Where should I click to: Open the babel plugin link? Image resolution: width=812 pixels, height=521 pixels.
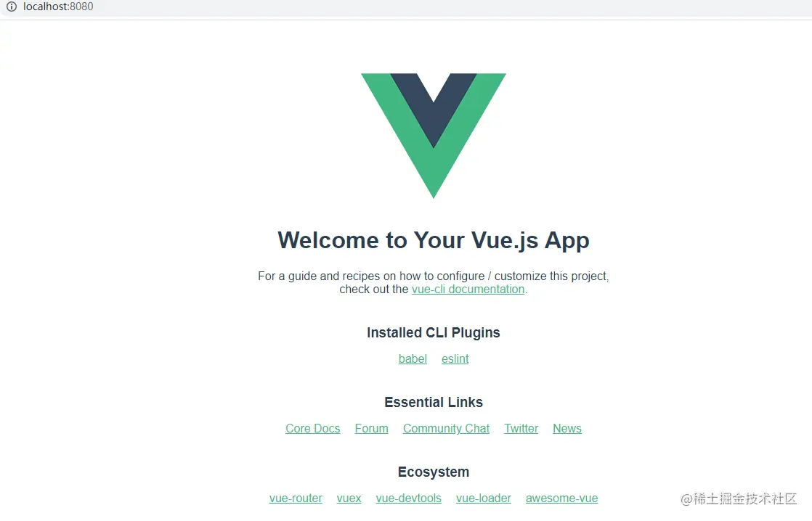coord(413,358)
